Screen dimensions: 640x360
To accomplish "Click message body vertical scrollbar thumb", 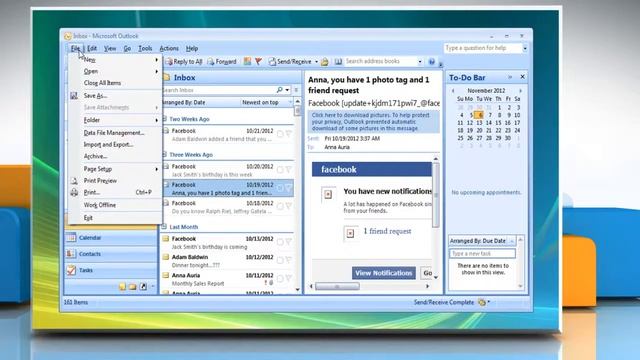I will point(436,195).
